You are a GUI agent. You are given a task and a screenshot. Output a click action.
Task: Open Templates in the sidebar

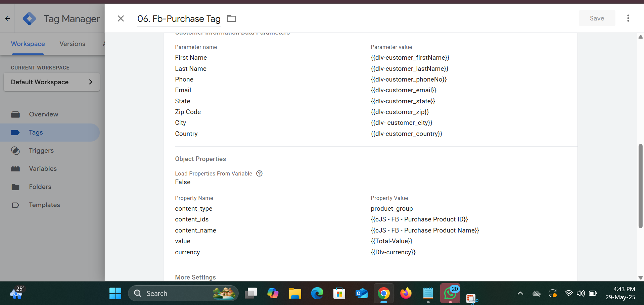(x=44, y=205)
